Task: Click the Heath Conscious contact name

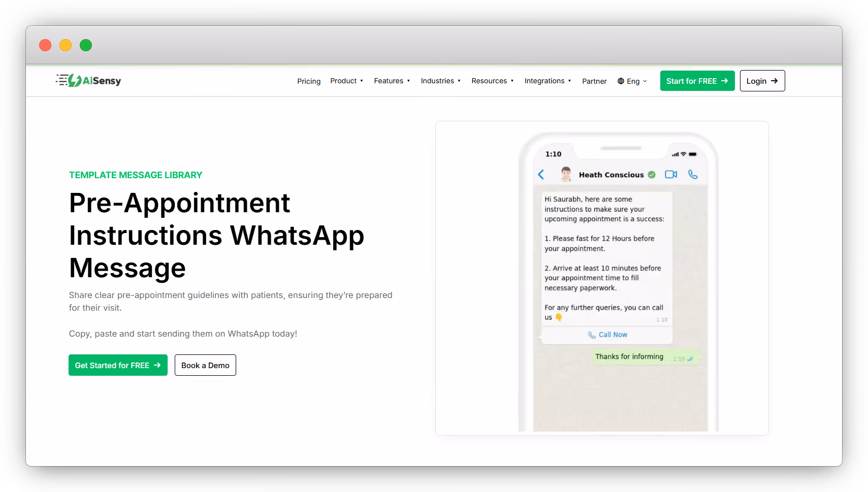Action: [x=611, y=175]
